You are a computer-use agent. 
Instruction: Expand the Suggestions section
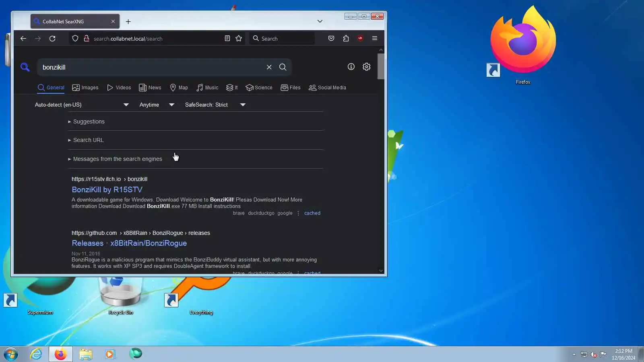[195, 121]
